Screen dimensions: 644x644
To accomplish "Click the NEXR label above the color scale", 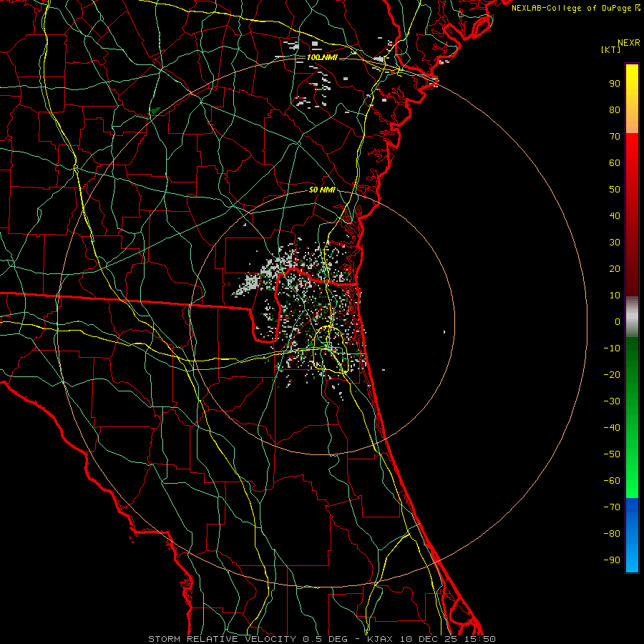I will (x=629, y=43).
